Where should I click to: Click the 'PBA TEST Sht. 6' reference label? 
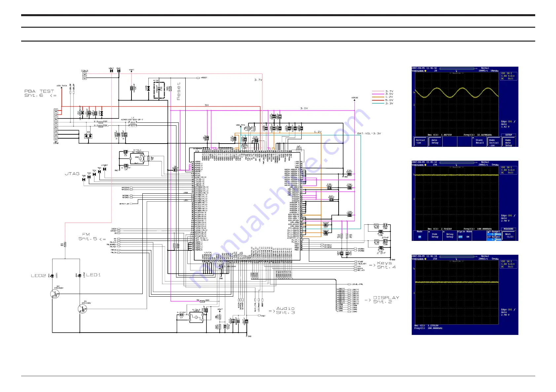40,93
